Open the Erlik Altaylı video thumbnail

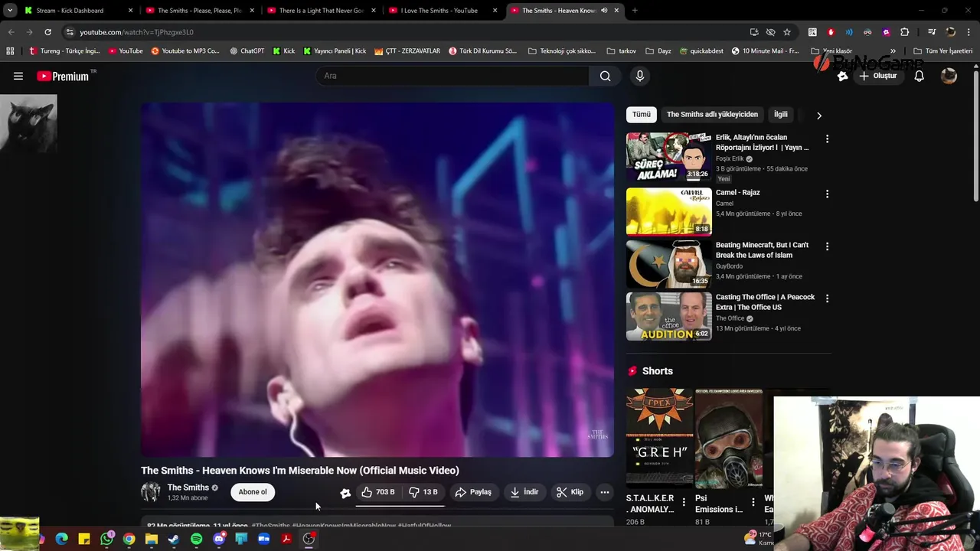tap(669, 157)
